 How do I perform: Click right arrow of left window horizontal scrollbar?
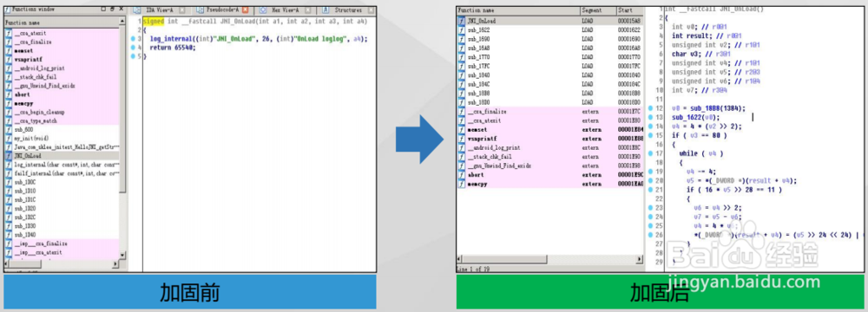click(x=115, y=264)
